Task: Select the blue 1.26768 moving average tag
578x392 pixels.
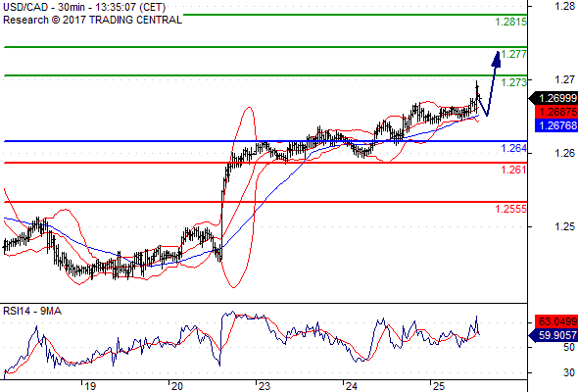Action: click(x=556, y=125)
